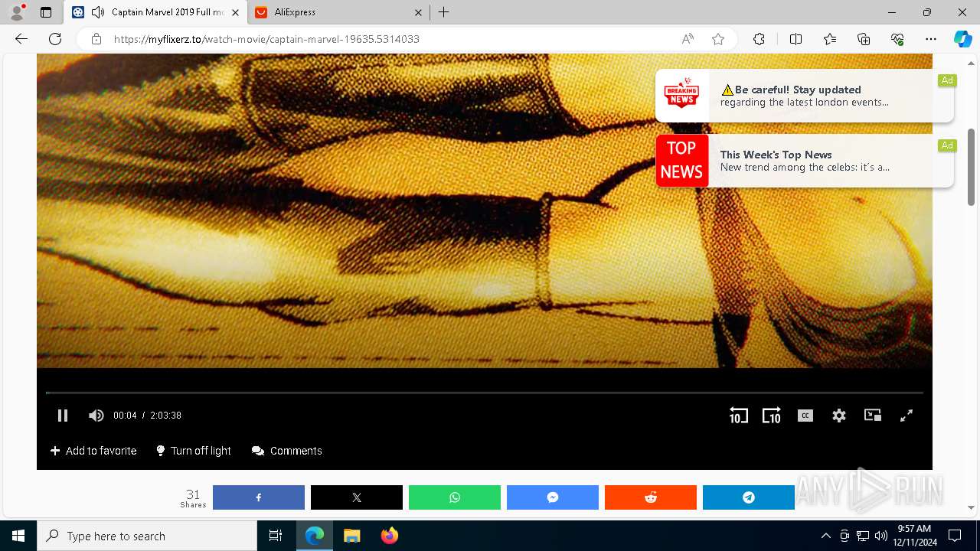Viewport: 980px width, 551px height.
Task: Open video player settings gear
Action: 839,416
